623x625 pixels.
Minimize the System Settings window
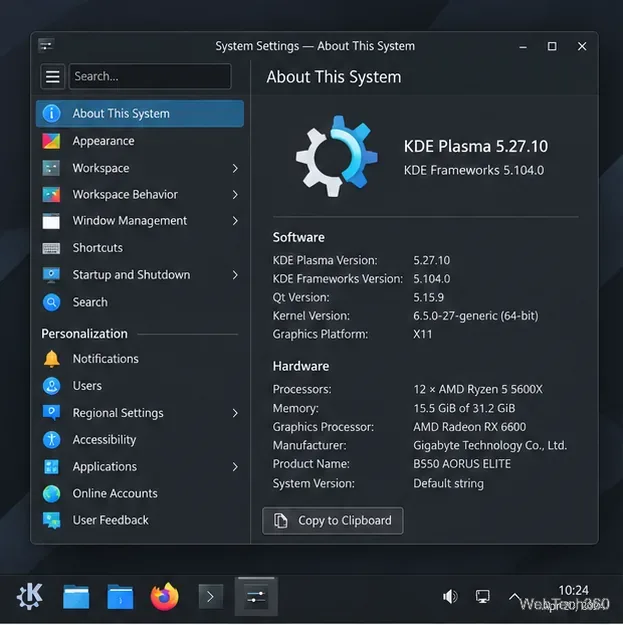click(523, 47)
